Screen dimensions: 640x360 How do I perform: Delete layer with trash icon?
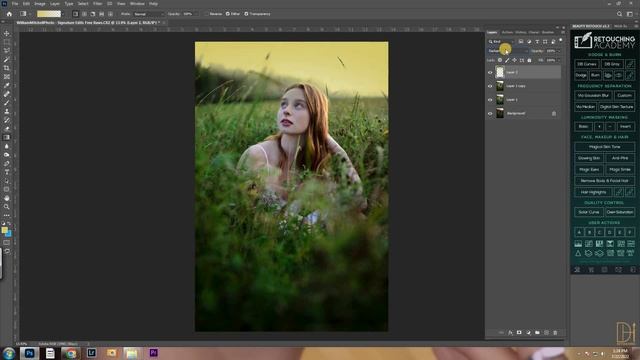(555, 333)
